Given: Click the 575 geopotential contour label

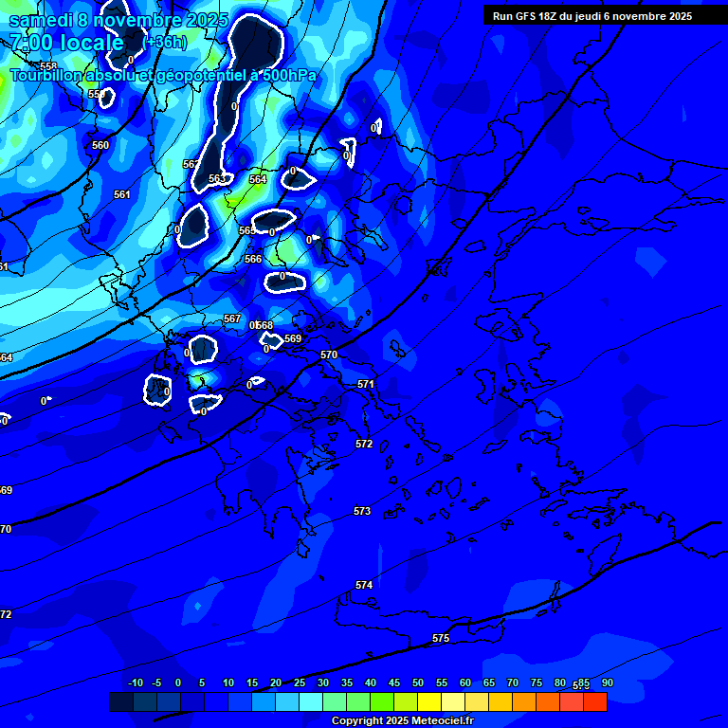Looking at the screenshot, I should pos(441,639).
